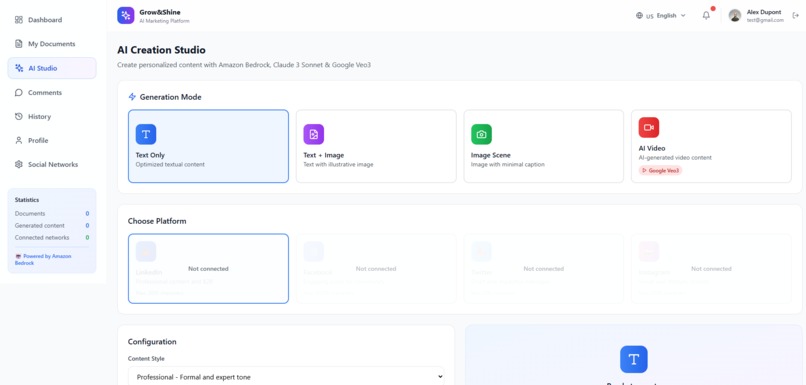Click the Profile person icon
Viewport: 806px width, 385px height.
[x=19, y=140]
